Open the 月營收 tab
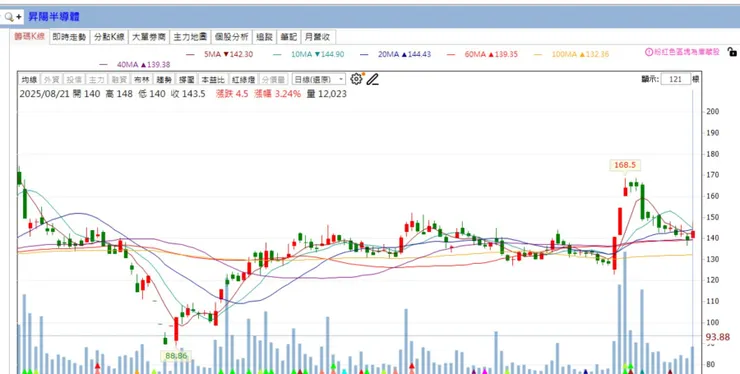This screenshot has width=740, height=374. (x=318, y=37)
